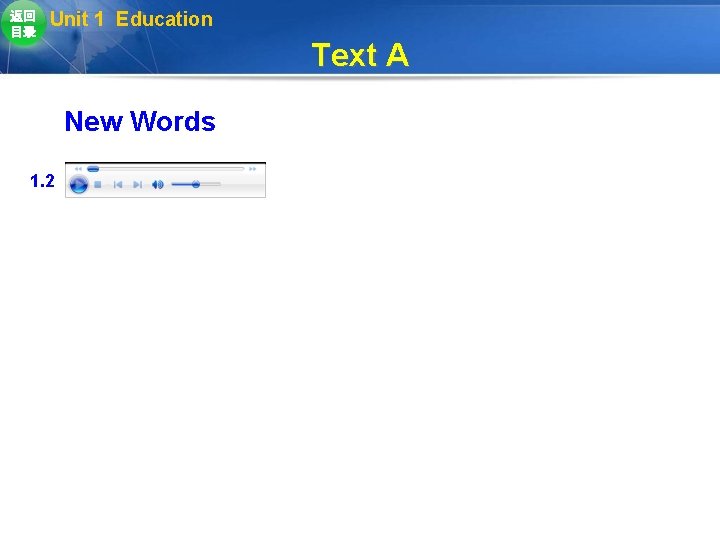Play the 1.2 audio clip
Screen dimensions: 720x540
point(79,185)
